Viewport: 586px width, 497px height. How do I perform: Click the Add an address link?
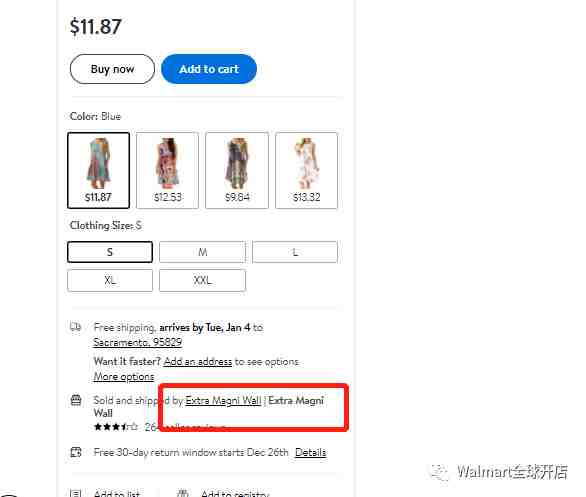198,361
